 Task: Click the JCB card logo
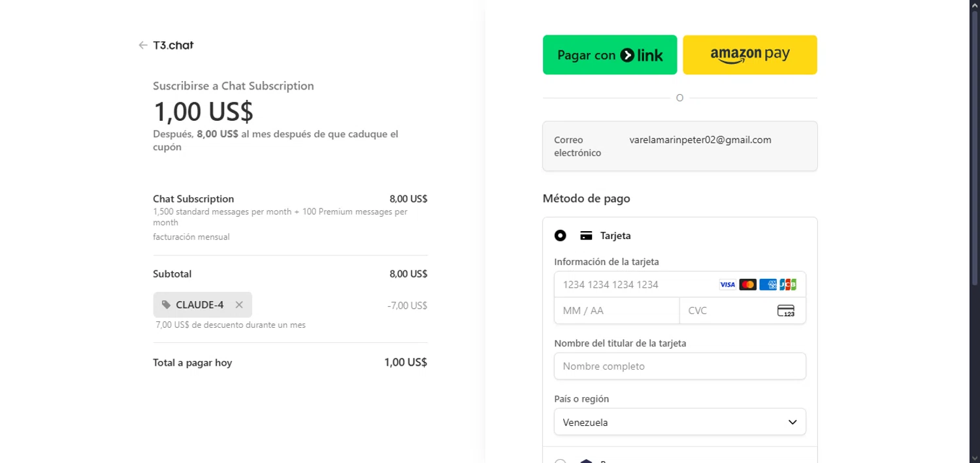click(788, 285)
